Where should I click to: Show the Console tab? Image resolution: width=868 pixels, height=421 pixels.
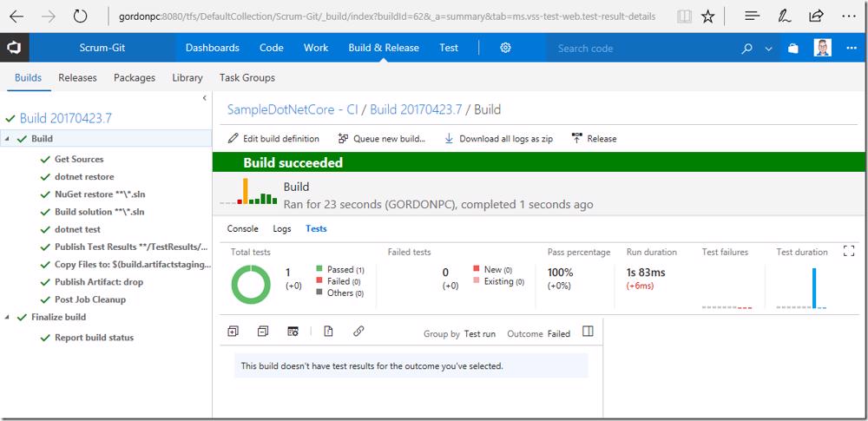pyautogui.click(x=243, y=228)
